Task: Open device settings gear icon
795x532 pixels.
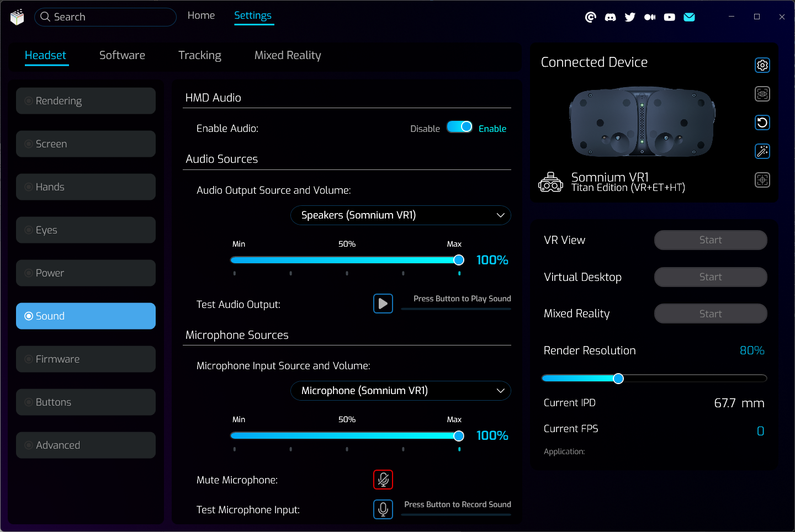Action: (x=762, y=65)
